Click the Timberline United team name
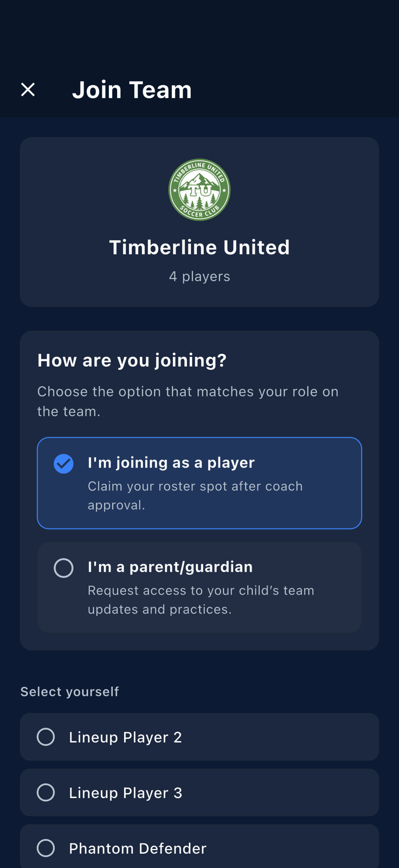This screenshot has width=399, height=868. pos(200,247)
